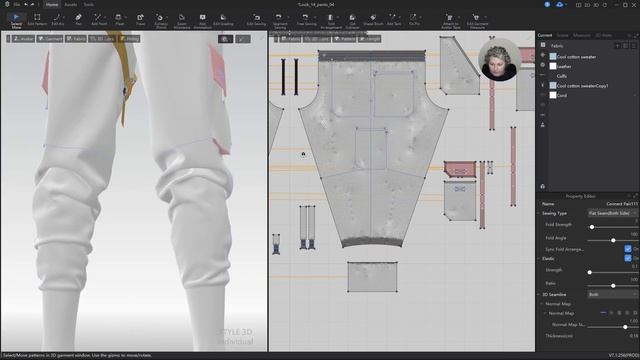
Task: Adjust the Fold Angle slider handle
Action: point(613,240)
